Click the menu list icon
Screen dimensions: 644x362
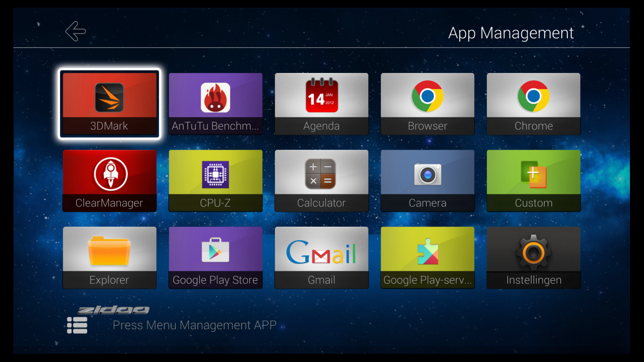tap(77, 325)
